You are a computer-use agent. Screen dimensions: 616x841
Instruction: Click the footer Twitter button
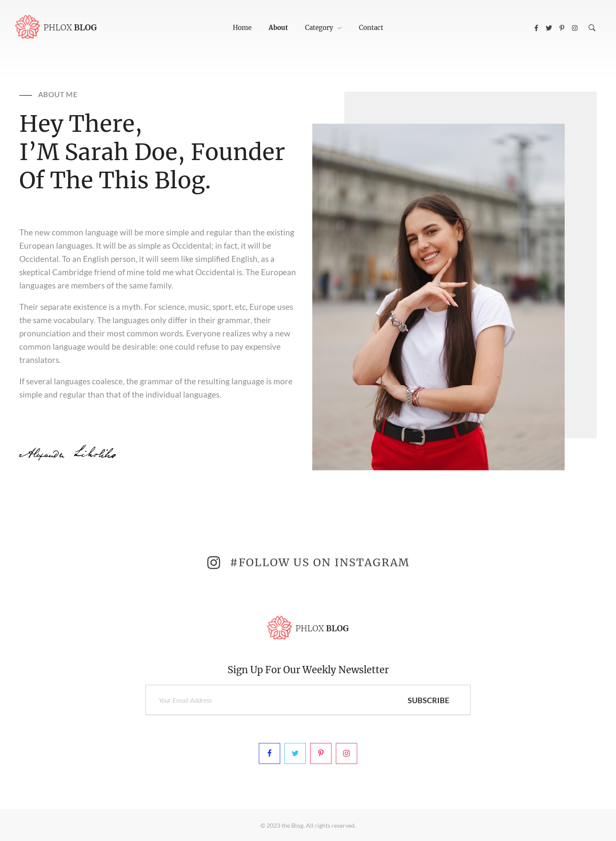(295, 753)
